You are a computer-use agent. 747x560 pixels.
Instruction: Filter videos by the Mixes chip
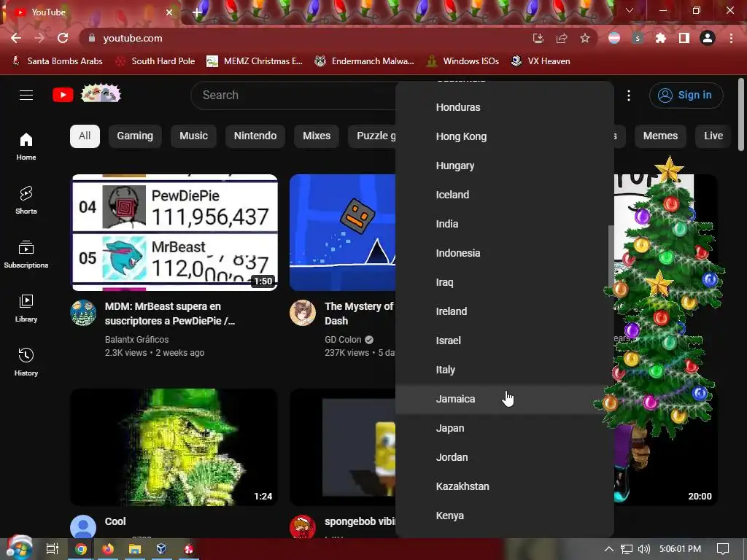[317, 136]
